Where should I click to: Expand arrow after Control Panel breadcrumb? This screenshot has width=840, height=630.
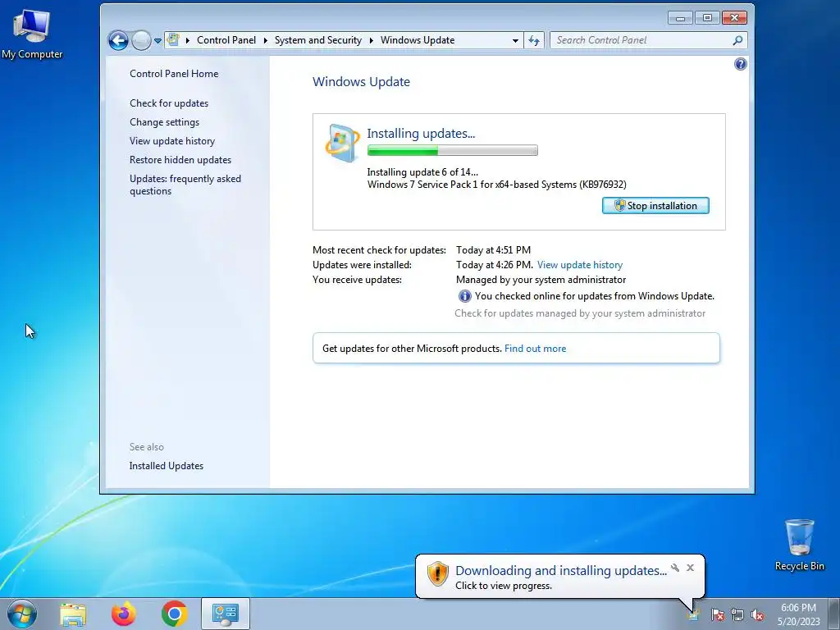tap(265, 40)
